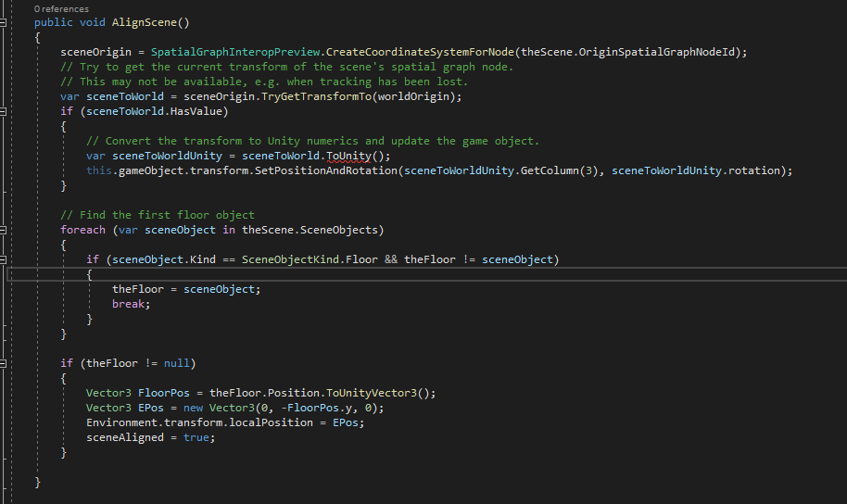Place the cursor in CreateCoordinateSystemForNode
The width and height of the screenshot is (847, 504).
pyautogui.click(x=420, y=53)
